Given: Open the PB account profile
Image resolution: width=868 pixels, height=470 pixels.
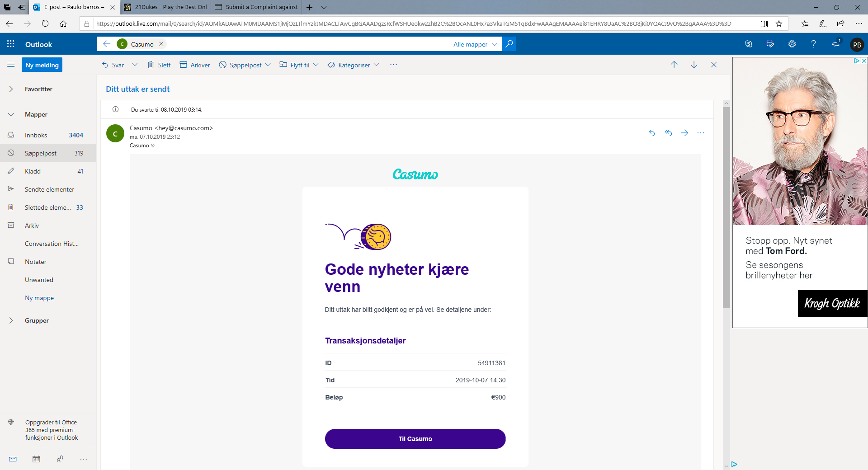Looking at the screenshot, I should click(857, 44).
